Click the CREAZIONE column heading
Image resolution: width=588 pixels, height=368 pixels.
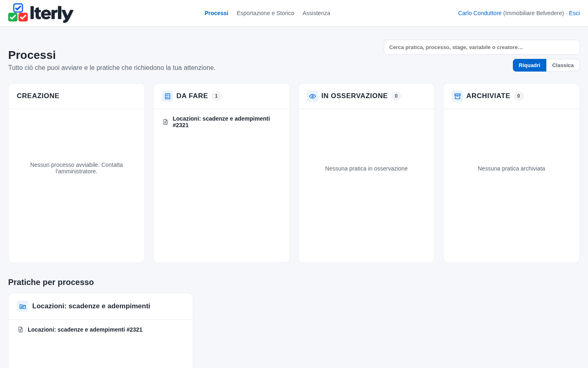coord(38,96)
